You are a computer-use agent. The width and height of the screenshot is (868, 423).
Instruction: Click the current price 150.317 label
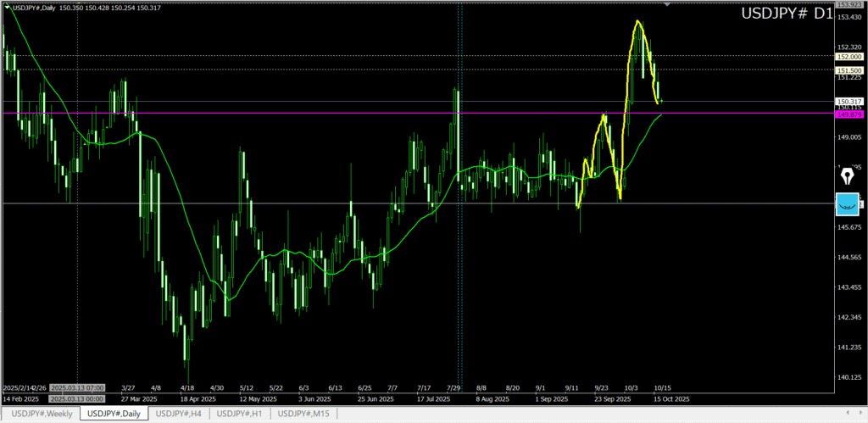point(849,101)
